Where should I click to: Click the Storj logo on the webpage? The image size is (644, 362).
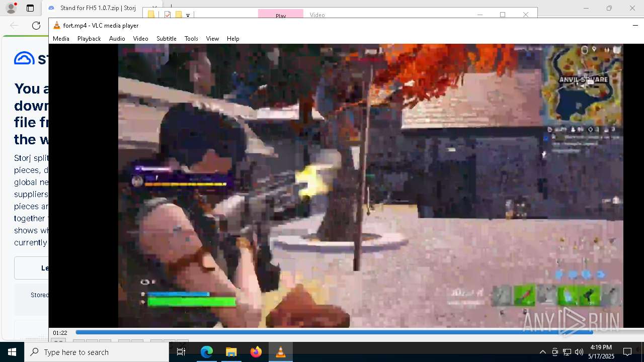pyautogui.click(x=31, y=58)
